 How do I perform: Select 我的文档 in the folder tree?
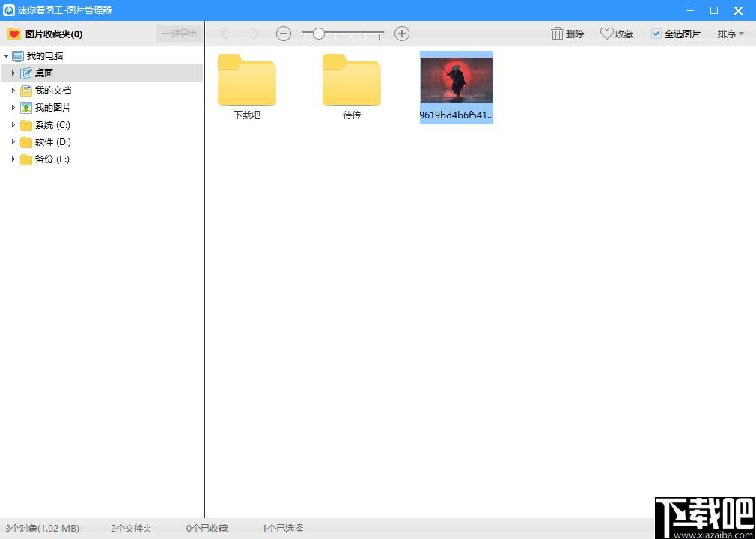(53, 91)
